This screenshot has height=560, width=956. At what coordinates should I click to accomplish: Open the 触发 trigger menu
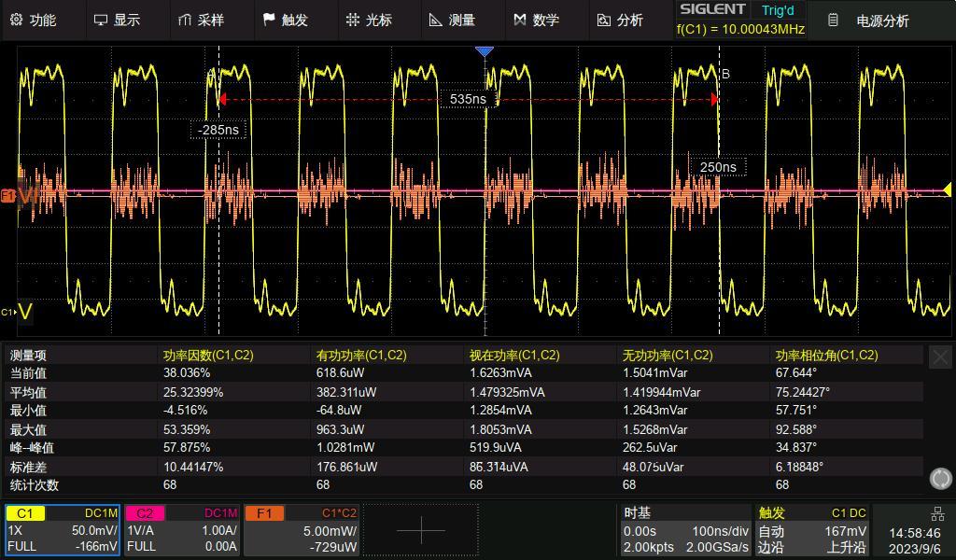286,21
